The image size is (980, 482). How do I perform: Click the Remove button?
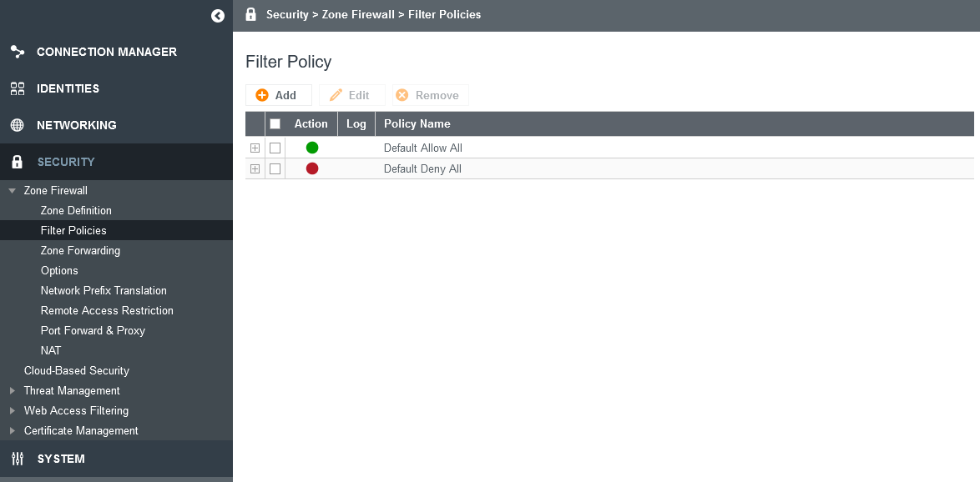[x=431, y=95]
